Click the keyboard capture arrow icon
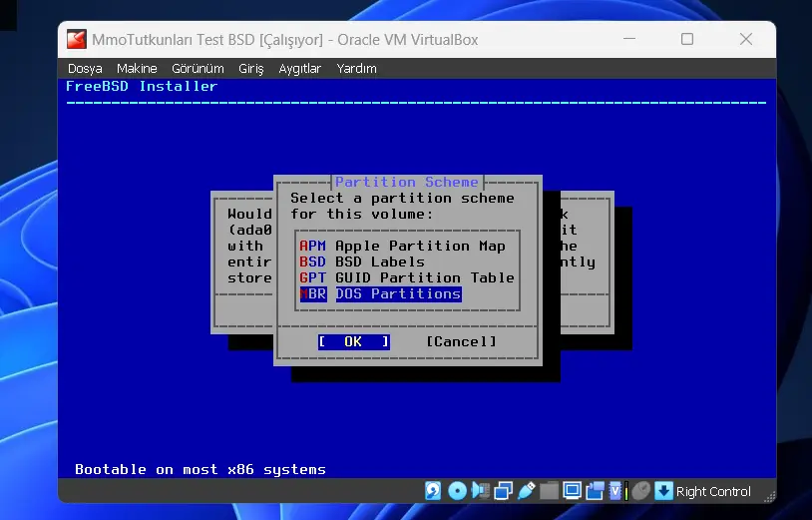 pos(663,490)
